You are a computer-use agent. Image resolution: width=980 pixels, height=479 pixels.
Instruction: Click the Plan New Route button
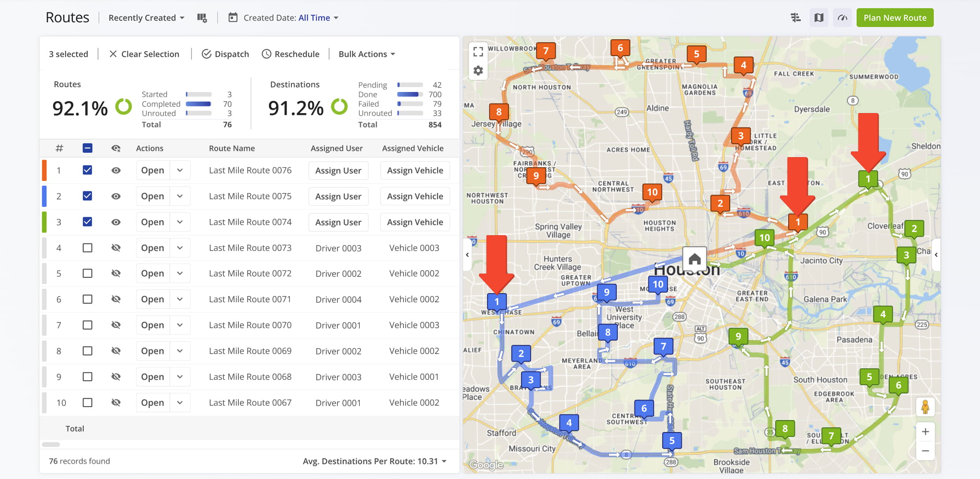895,18
